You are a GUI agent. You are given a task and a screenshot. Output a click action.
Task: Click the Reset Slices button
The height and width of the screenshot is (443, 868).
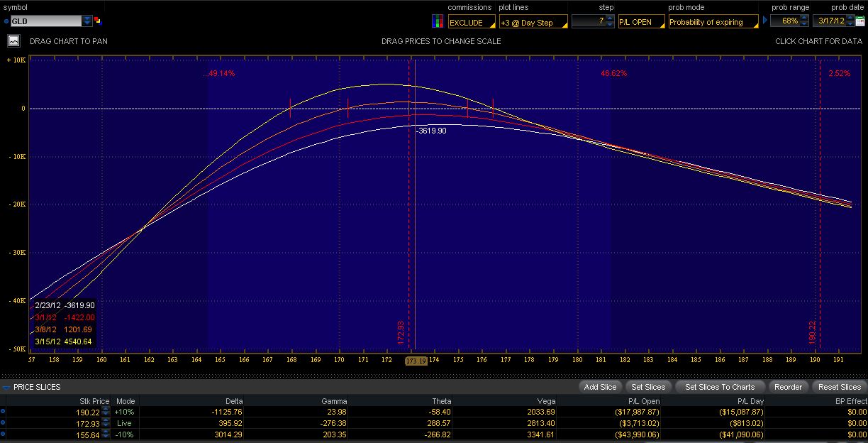[x=839, y=387]
